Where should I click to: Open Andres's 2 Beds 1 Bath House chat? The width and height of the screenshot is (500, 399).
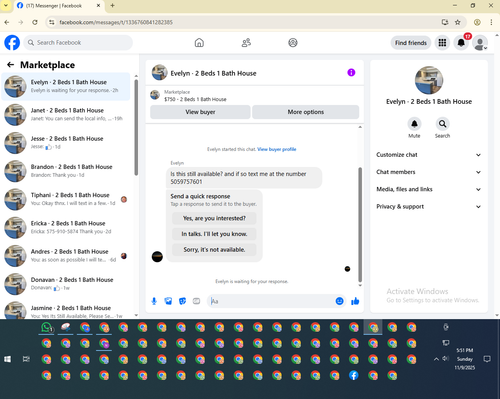pos(67,256)
